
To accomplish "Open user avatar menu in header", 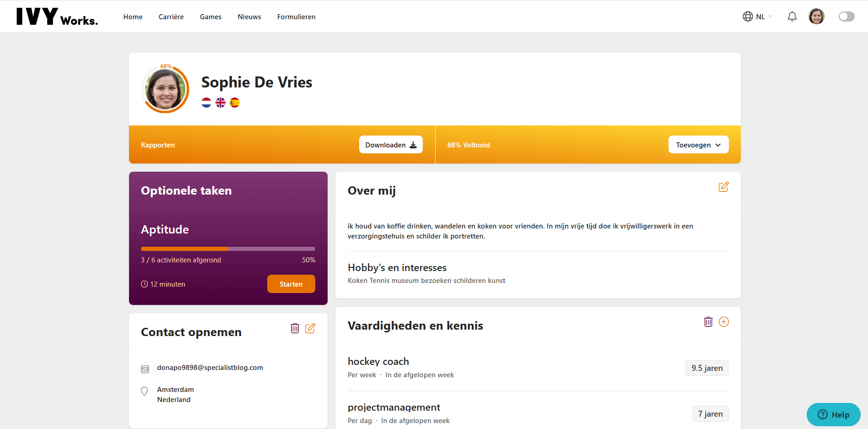I will pos(816,16).
